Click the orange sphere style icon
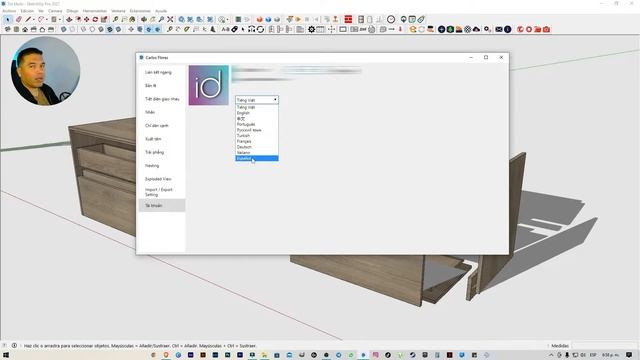640x360 pixels. [x=259, y=19]
